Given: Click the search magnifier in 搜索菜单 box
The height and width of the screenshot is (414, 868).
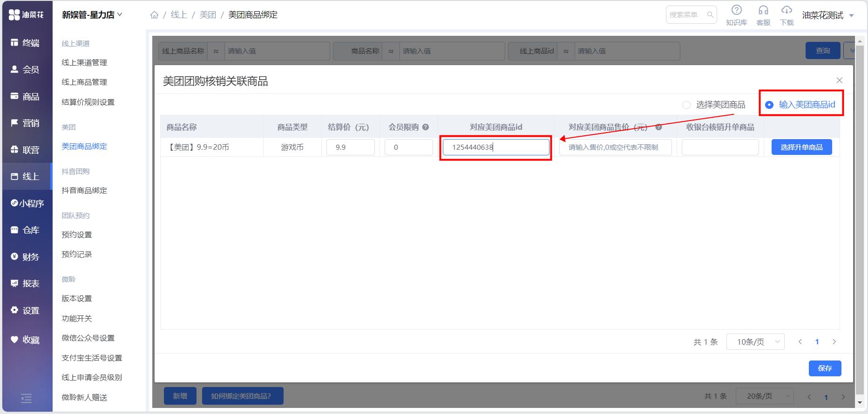Looking at the screenshot, I should click(x=710, y=15).
